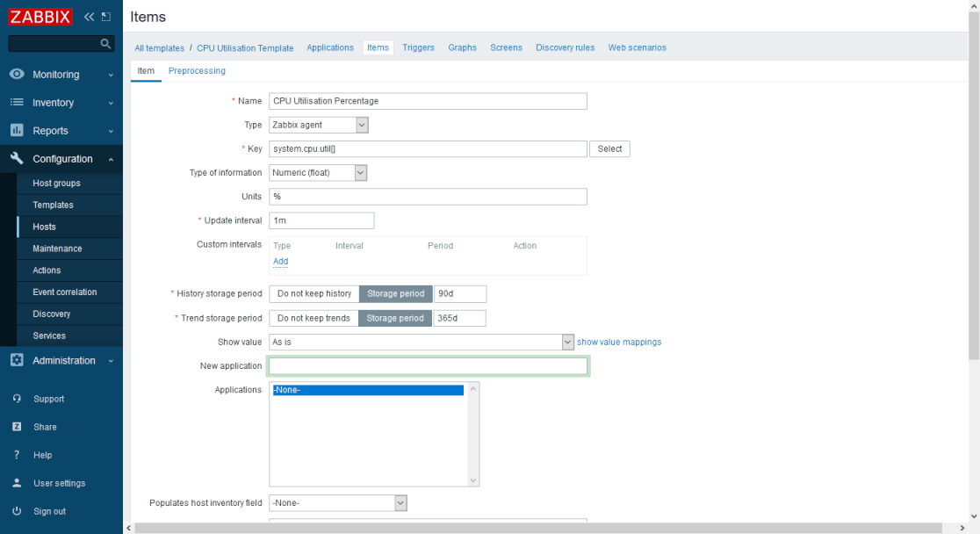
Task: Open Maintenance in Configuration menu
Action: [x=70, y=249]
